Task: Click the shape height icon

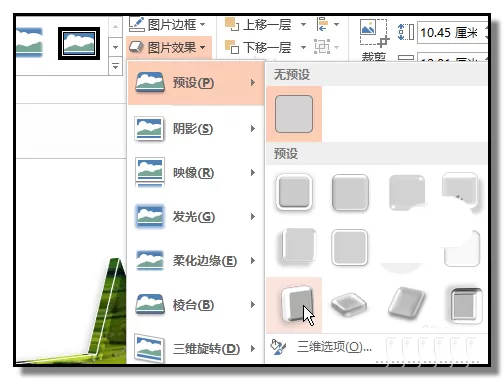Action: [406, 32]
